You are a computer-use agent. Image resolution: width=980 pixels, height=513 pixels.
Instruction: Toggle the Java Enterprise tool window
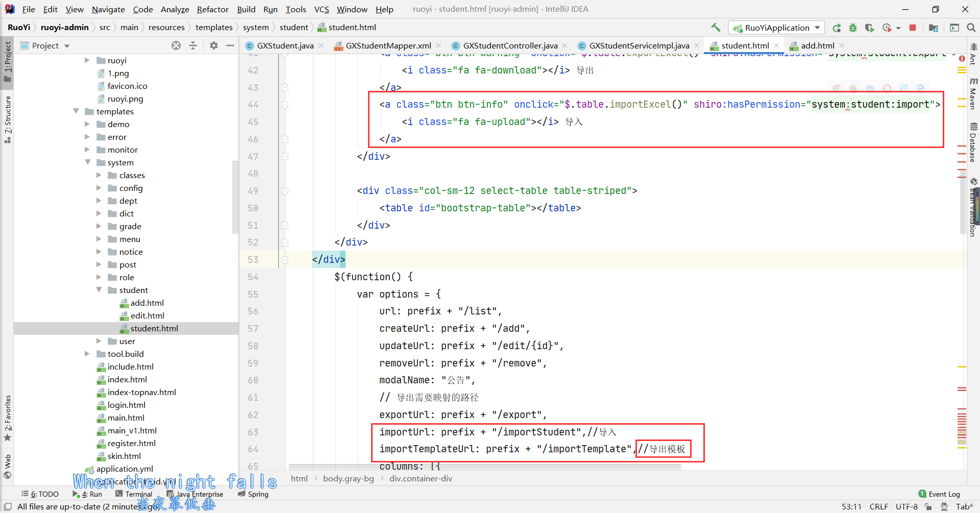click(195, 494)
